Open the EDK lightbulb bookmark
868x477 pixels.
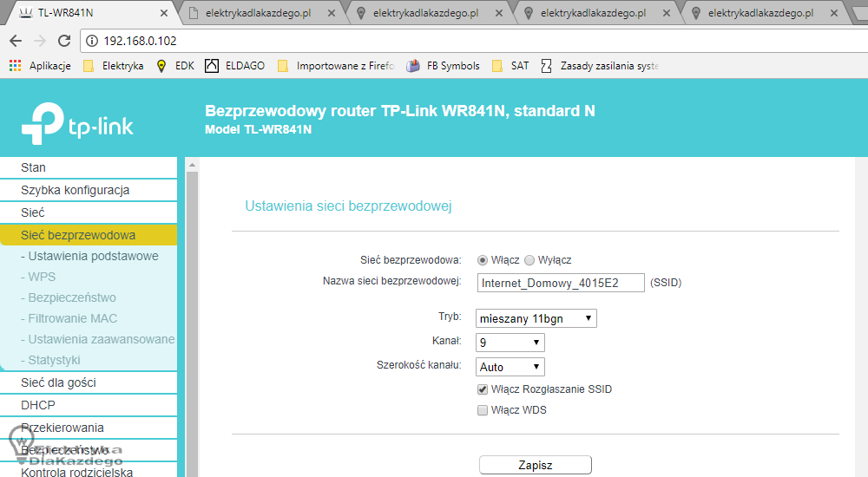[161, 66]
